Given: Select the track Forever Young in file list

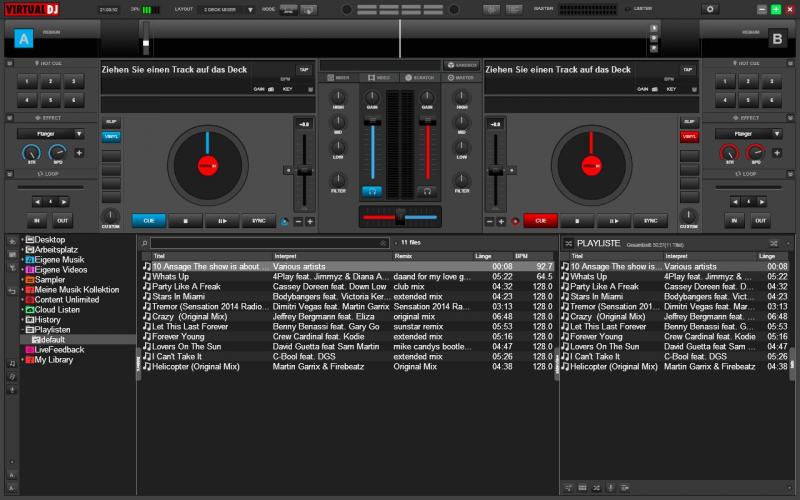Looking at the screenshot, I should (x=180, y=336).
